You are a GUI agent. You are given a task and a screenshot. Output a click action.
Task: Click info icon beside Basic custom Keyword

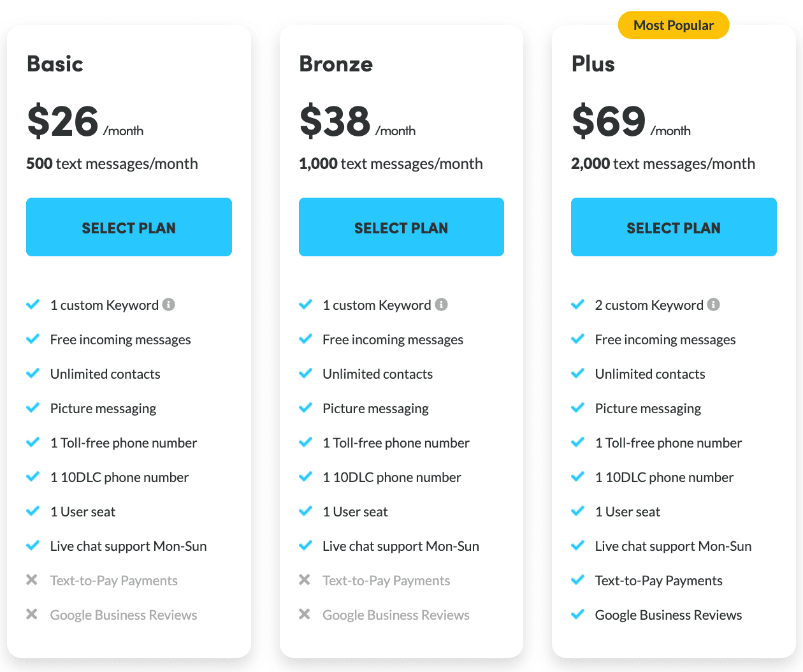168,305
